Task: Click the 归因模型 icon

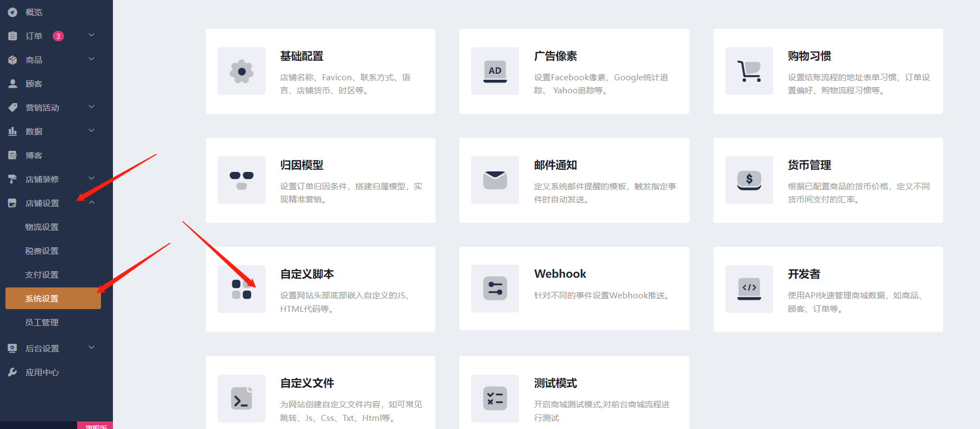Action: [x=242, y=180]
